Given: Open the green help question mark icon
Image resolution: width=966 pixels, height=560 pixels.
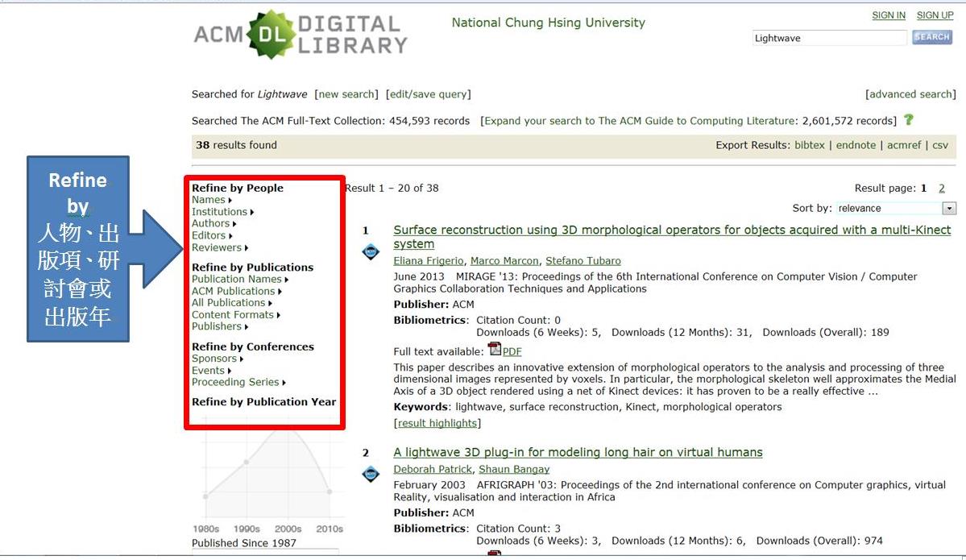Looking at the screenshot, I should [x=908, y=120].
